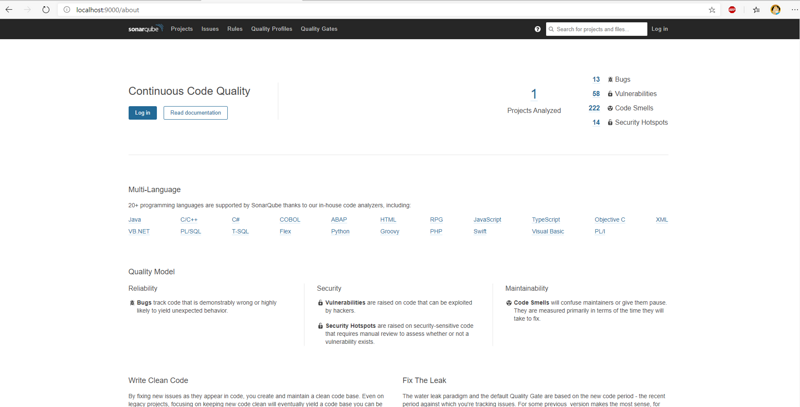800x407 pixels.
Task: Go back using the browser back arrow
Action: point(9,9)
